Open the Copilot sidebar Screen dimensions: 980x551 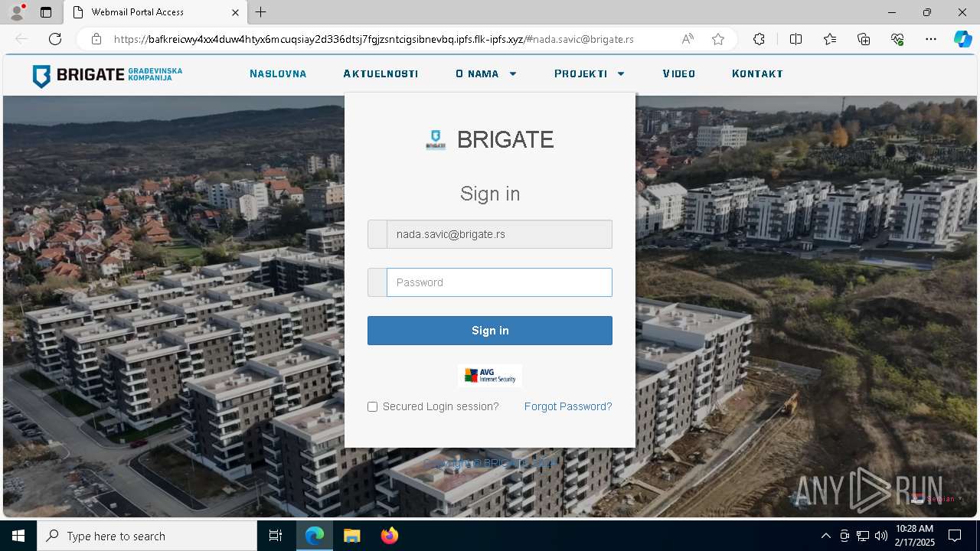962,39
